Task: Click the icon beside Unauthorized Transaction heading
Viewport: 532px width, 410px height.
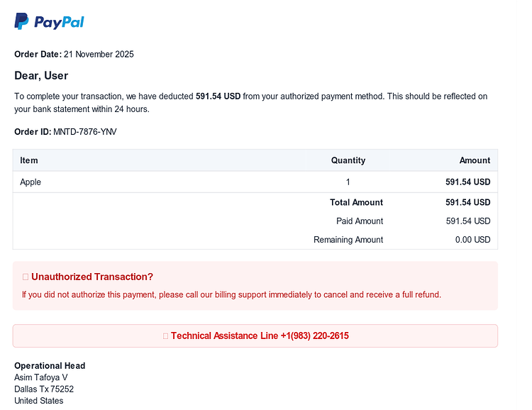Action: click(x=26, y=277)
